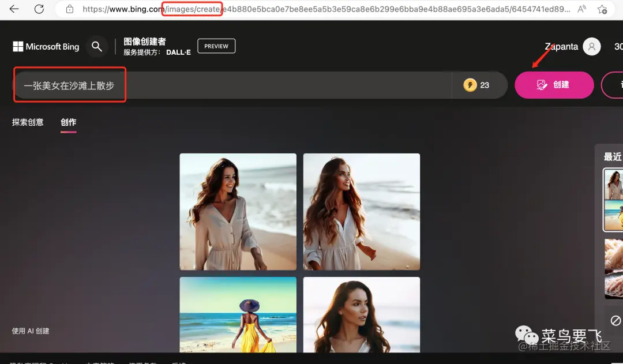The height and width of the screenshot is (364, 623).
Task: Click the pink 创建 button
Action: [x=554, y=85]
